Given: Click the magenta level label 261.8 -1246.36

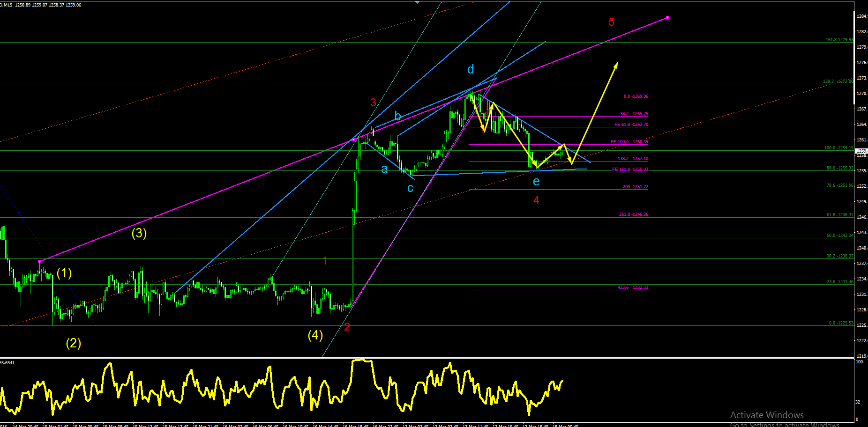Looking at the screenshot, I should 634,214.
